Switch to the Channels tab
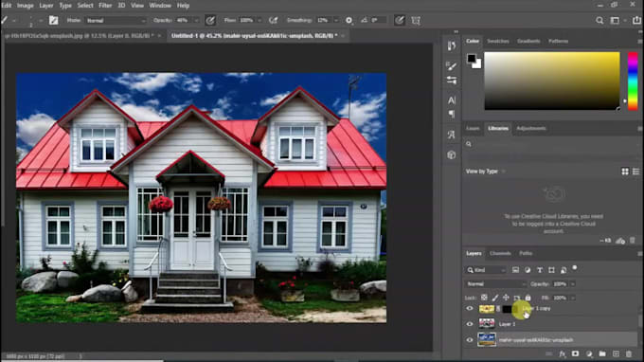The image size is (644, 362). point(500,254)
